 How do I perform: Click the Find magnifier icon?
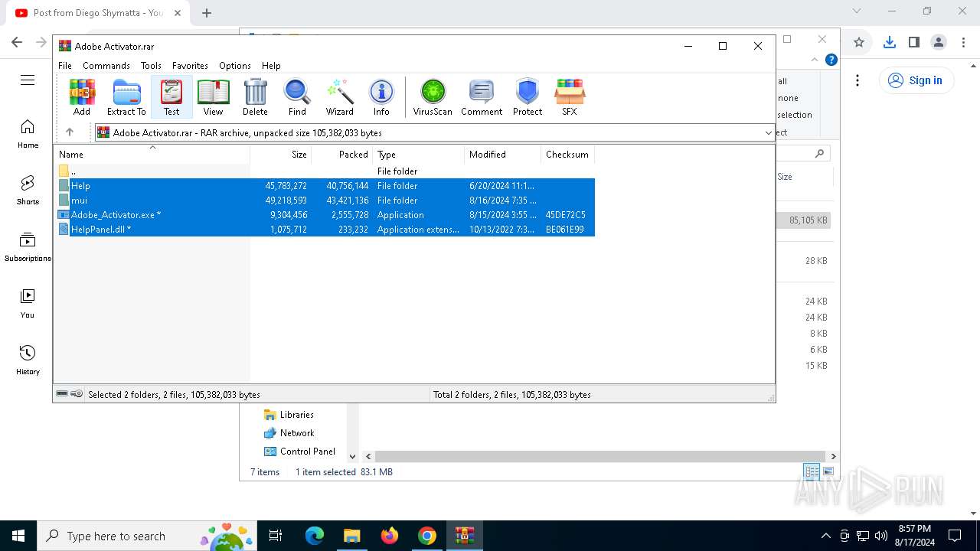pos(297,97)
